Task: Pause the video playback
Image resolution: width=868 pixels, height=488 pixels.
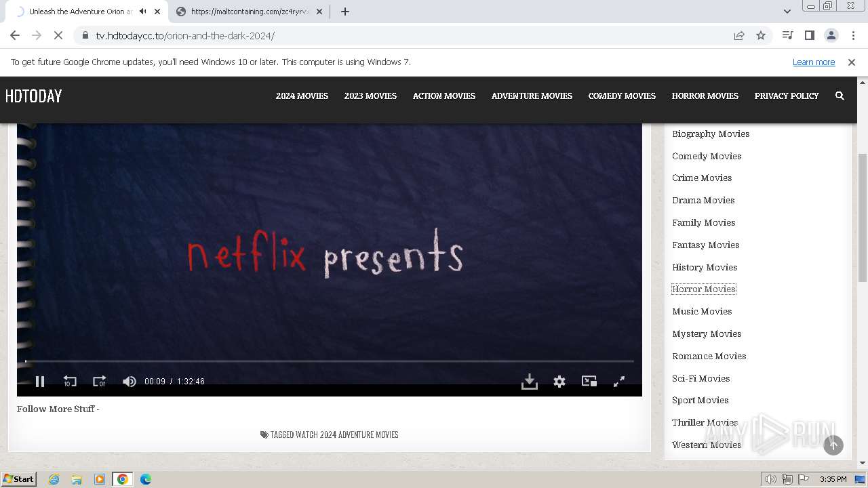Action: (40, 382)
